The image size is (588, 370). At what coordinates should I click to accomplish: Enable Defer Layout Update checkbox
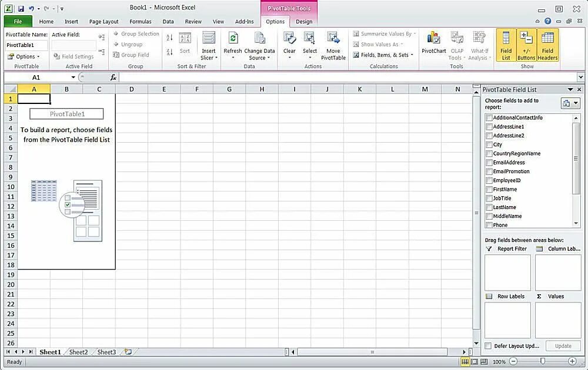pyautogui.click(x=488, y=346)
